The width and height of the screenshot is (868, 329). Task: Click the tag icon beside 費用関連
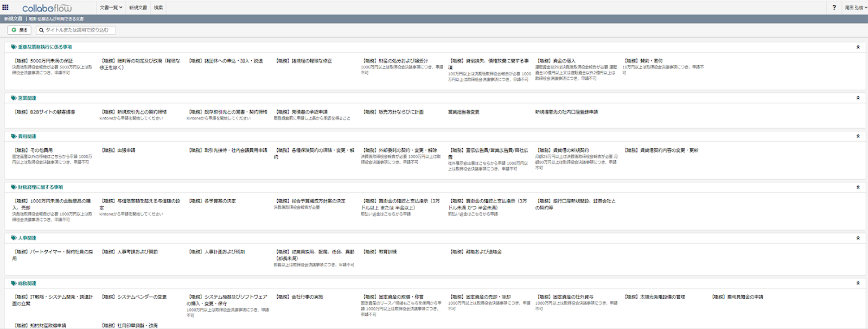[14, 136]
